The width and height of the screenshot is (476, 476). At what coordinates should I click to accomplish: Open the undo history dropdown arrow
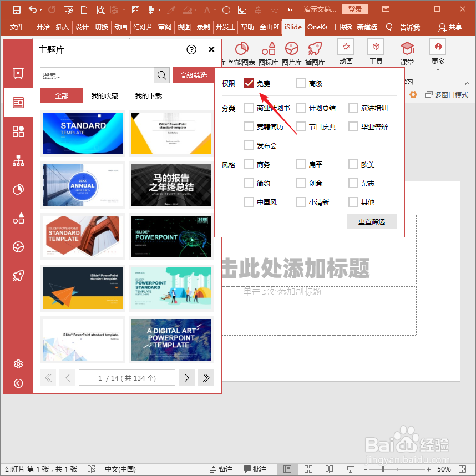(x=41, y=10)
